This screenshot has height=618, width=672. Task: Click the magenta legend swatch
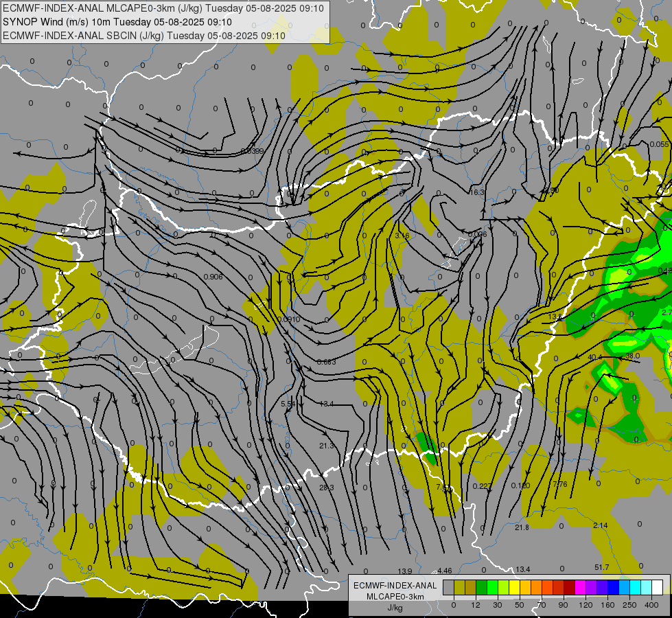pos(581,587)
